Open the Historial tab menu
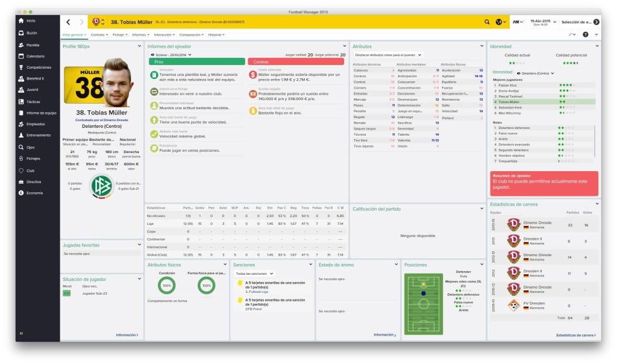617x364 pixels. pos(216,35)
